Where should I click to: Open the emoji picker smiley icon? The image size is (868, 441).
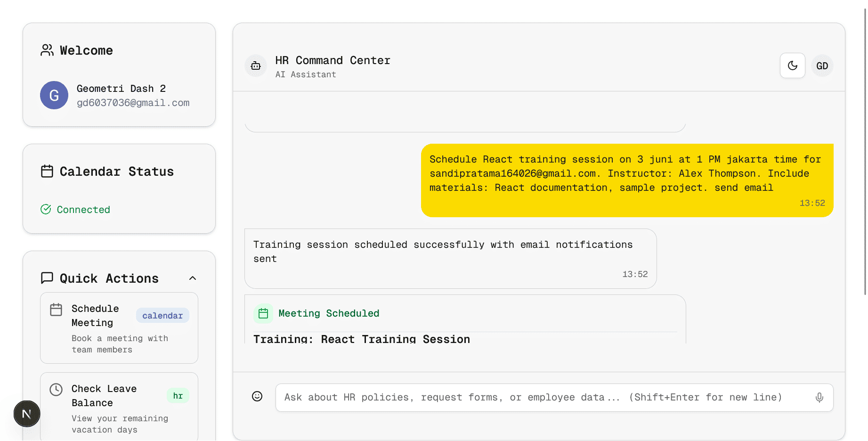pos(257,396)
